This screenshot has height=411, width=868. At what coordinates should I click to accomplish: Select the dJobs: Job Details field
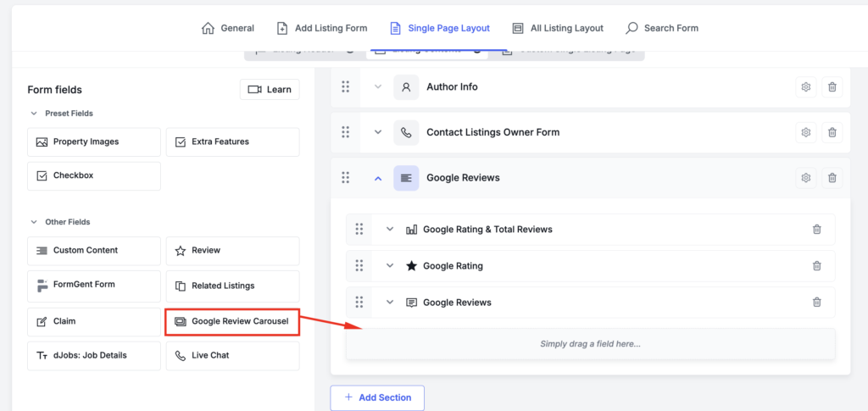click(94, 356)
